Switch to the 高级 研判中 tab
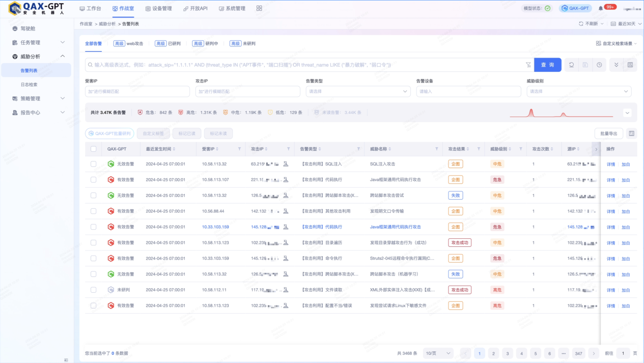The width and height of the screenshot is (644, 363). coord(205,44)
